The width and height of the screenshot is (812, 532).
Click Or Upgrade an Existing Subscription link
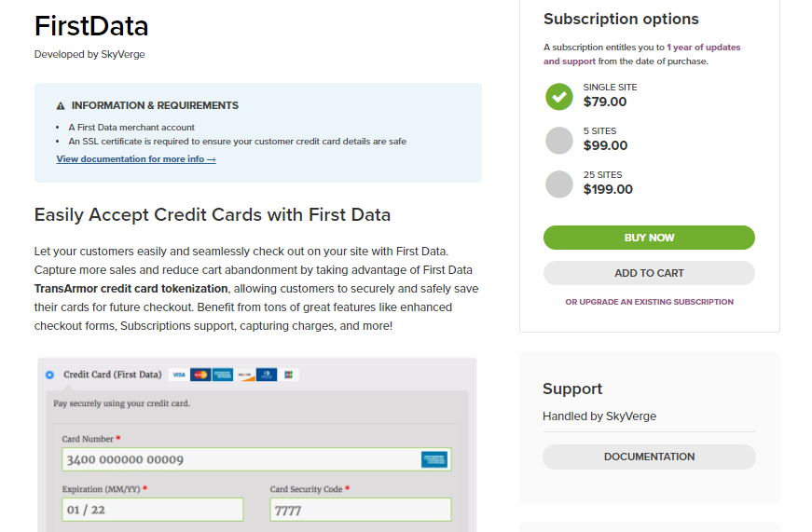point(650,302)
